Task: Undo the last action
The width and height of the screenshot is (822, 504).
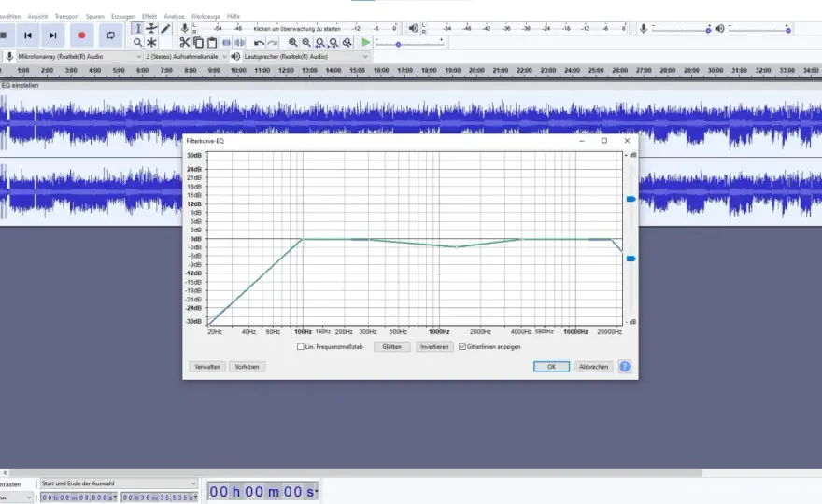Action: (x=259, y=42)
